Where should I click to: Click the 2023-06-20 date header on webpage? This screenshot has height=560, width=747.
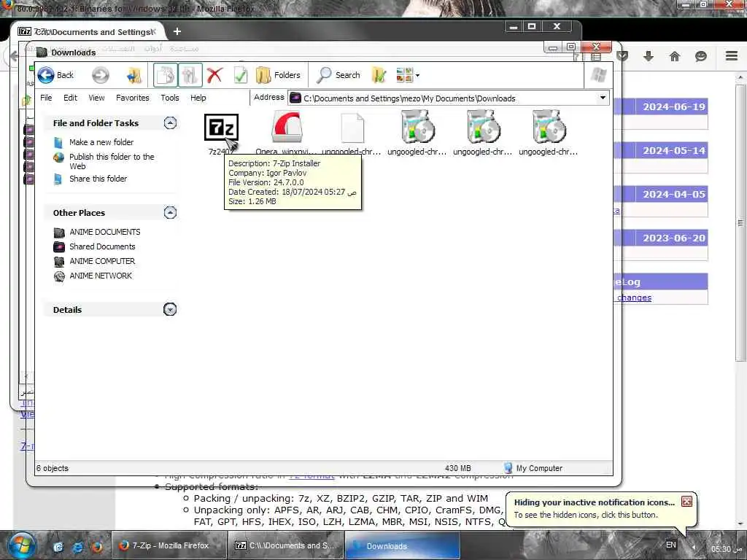[x=673, y=238]
